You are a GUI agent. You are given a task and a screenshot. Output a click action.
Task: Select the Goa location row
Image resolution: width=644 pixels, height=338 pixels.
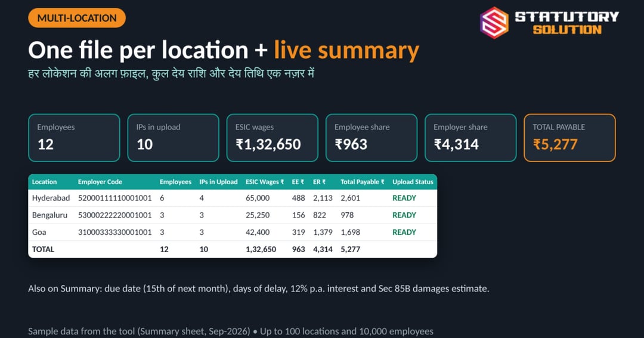pos(233,232)
